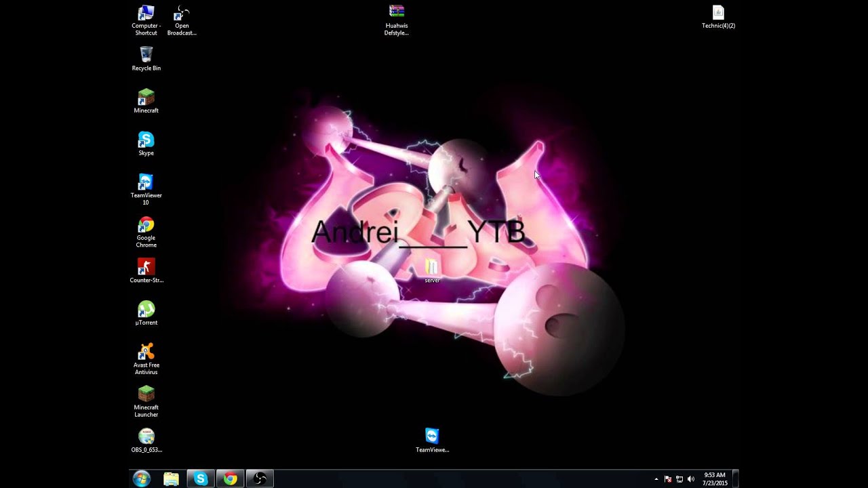868x488 pixels.
Task: Open the Recycle Bin
Action: [146, 59]
